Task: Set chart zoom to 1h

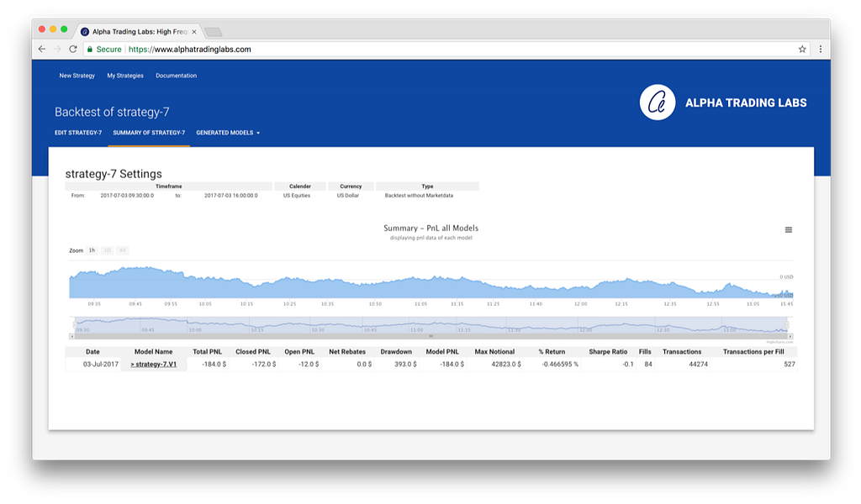Action: [x=92, y=250]
